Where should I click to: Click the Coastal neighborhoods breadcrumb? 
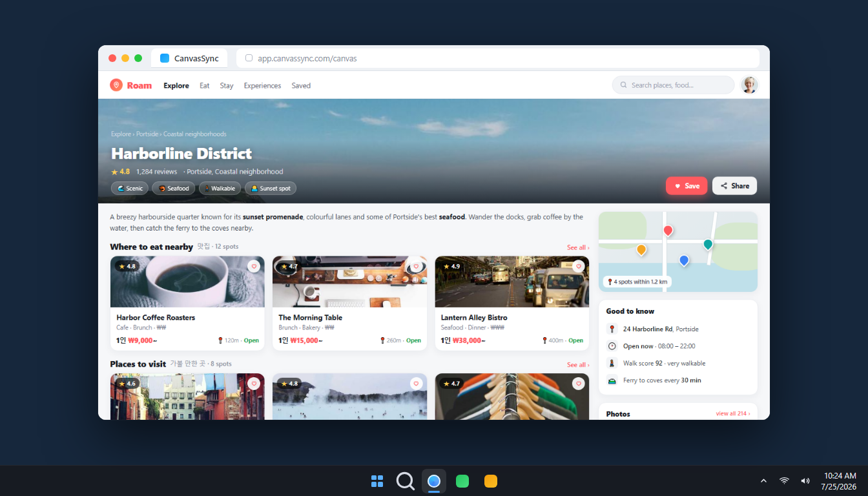point(195,134)
